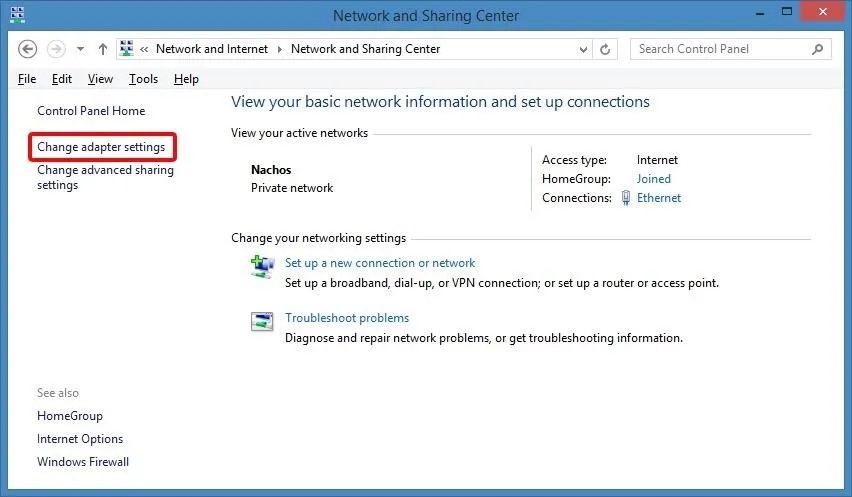The height and width of the screenshot is (497, 852).
Task: Select the Nachos network name
Action: pos(271,170)
